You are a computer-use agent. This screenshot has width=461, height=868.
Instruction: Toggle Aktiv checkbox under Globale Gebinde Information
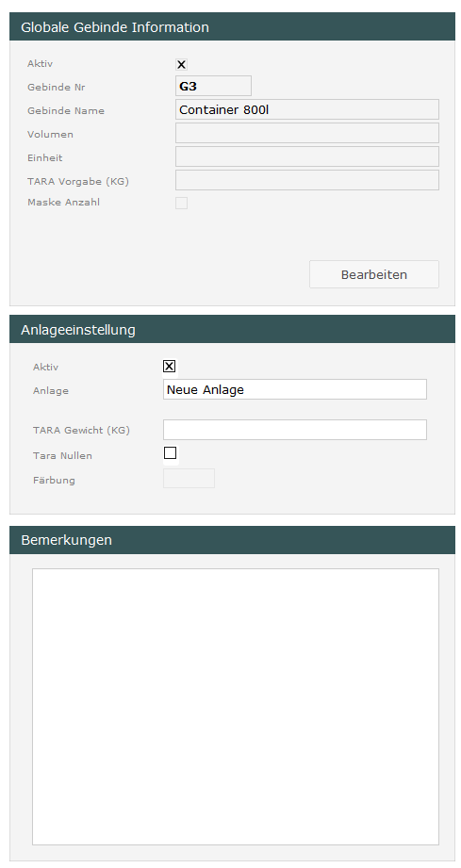(x=182, y=64)
